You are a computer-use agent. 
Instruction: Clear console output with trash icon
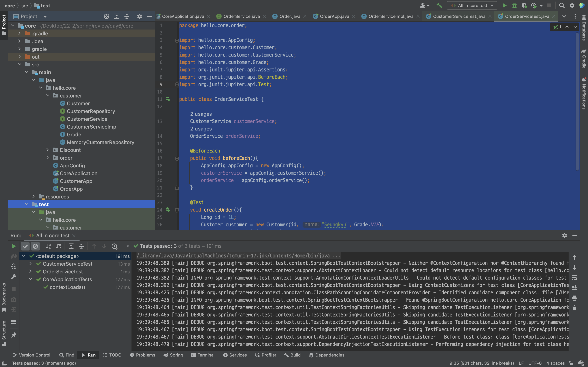[574, 308]
